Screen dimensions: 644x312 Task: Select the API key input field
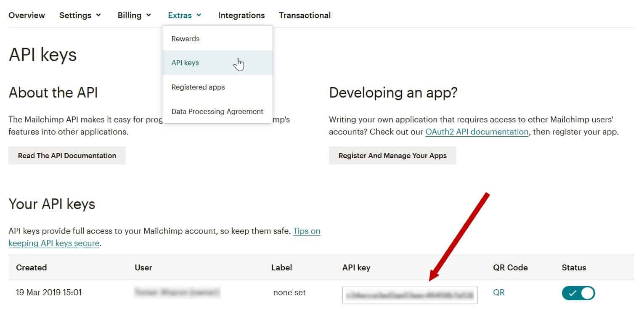410,295
